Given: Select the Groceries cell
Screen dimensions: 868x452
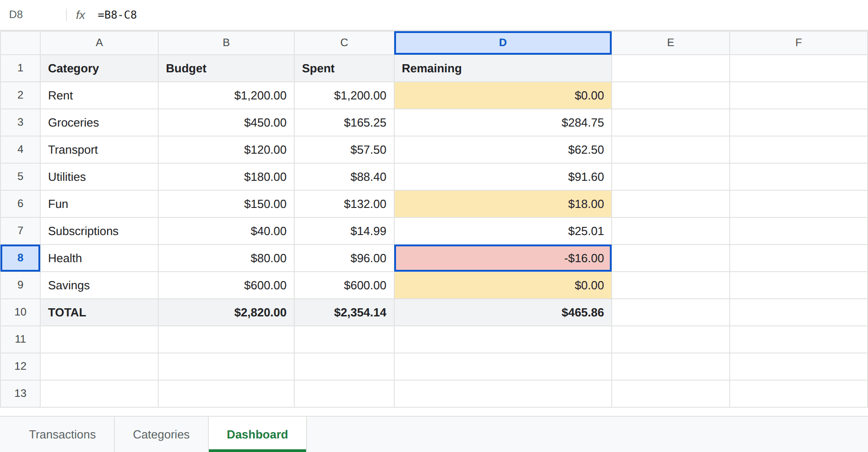Looking at the screenshot, I should click(x=99, y=122).
